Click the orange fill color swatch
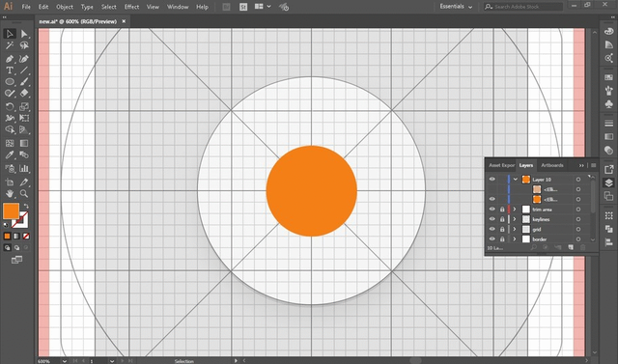 11,211
